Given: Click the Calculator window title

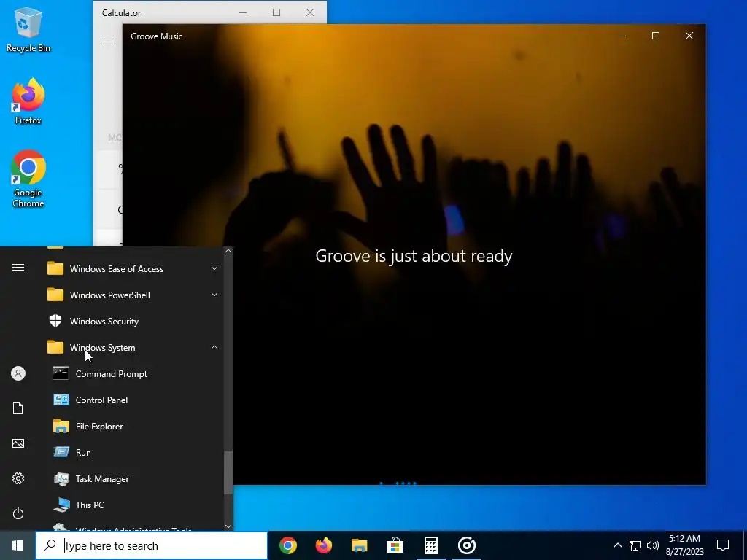Looking at the screenshot, I should click(122, 13).
